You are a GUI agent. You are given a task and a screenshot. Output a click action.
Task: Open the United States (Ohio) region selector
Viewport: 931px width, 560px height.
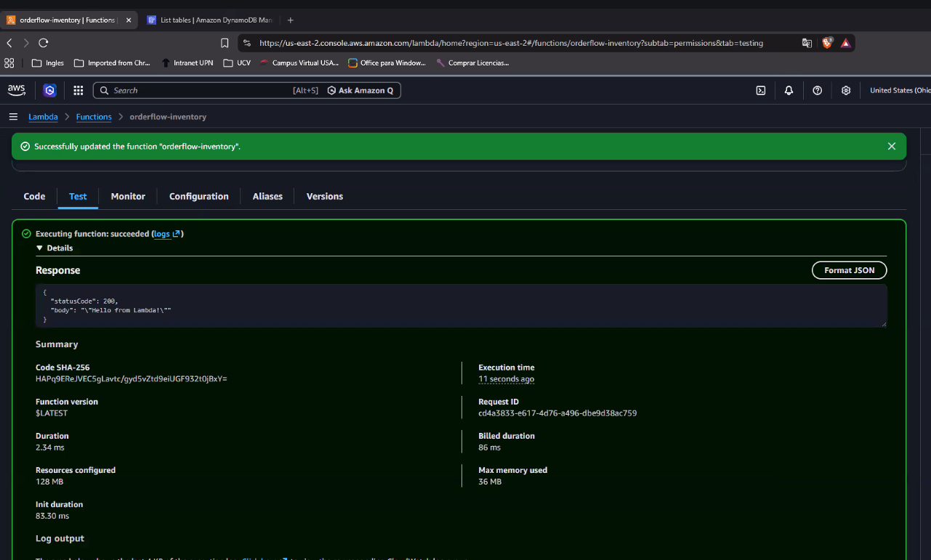[900, 90]
